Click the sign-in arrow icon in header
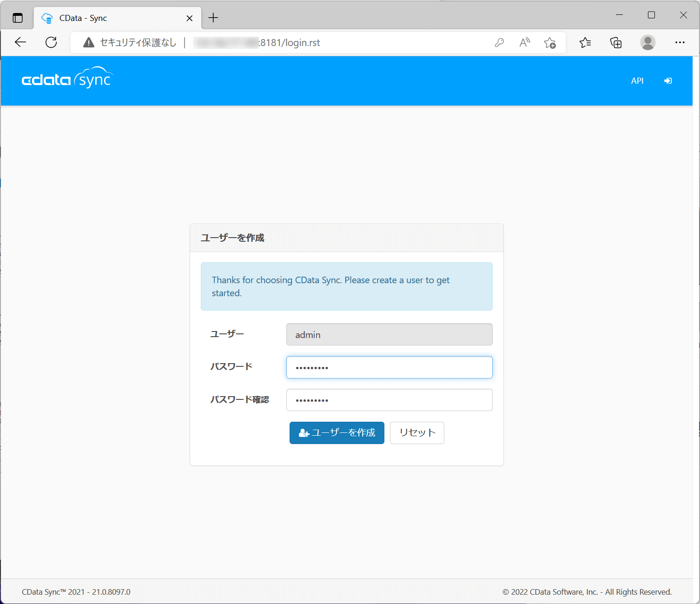700x604 pixels. point(668,81)
